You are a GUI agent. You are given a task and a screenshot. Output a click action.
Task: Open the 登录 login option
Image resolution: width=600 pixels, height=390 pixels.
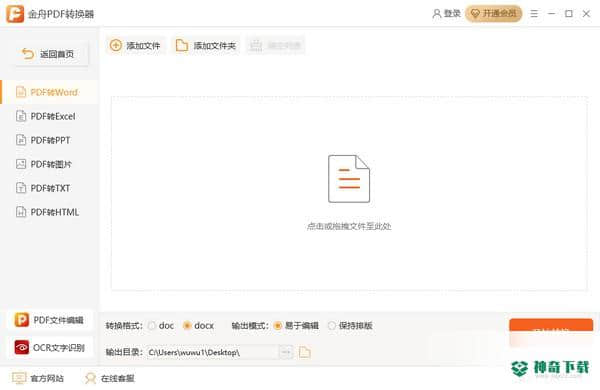point(446,14)
